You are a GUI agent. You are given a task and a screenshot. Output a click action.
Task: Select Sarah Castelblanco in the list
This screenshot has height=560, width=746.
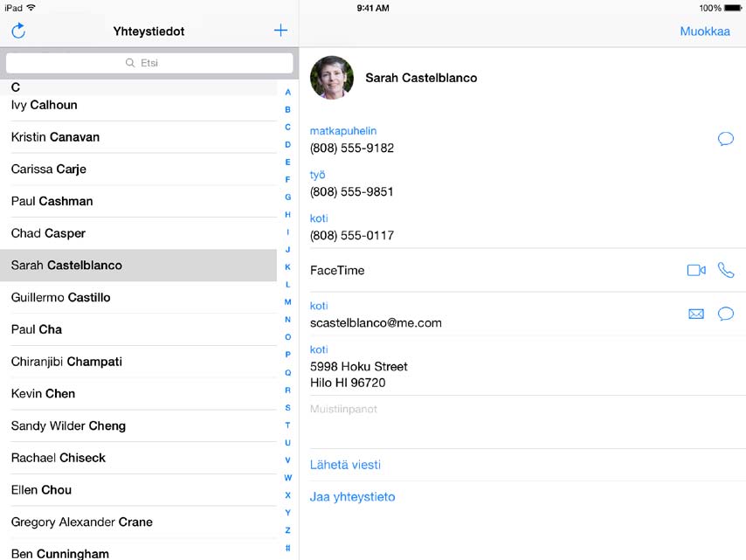pyautogui.click(x=138, y=265)
